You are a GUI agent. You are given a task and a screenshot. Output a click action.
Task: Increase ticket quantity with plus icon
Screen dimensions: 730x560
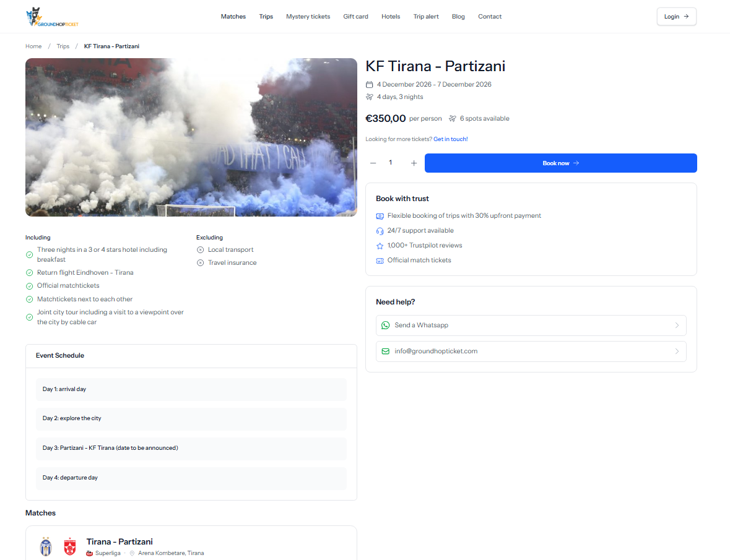coord(414,163)
